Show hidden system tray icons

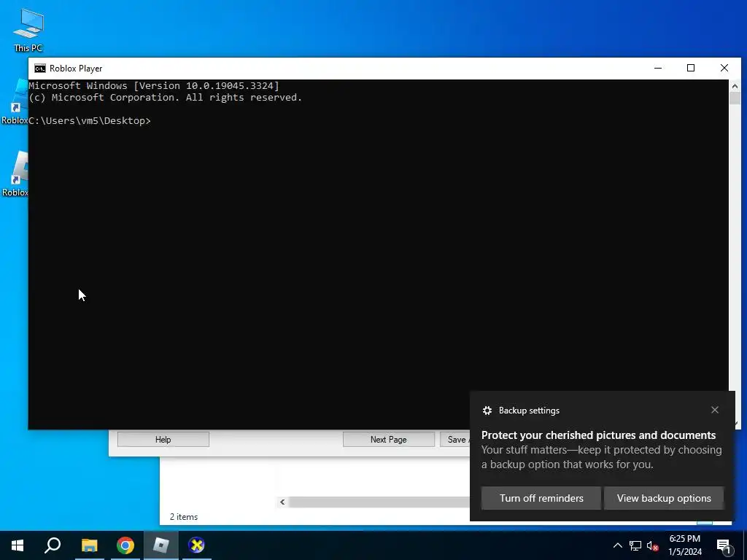point(617,545)
